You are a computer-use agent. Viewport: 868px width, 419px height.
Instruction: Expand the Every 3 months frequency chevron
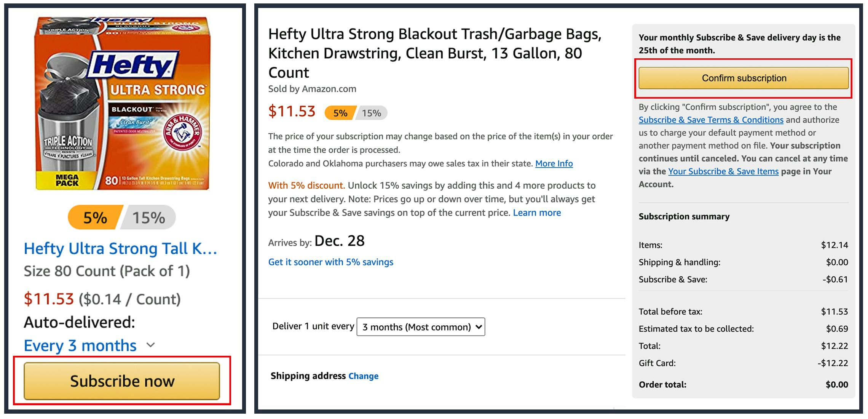pos(151,345)
